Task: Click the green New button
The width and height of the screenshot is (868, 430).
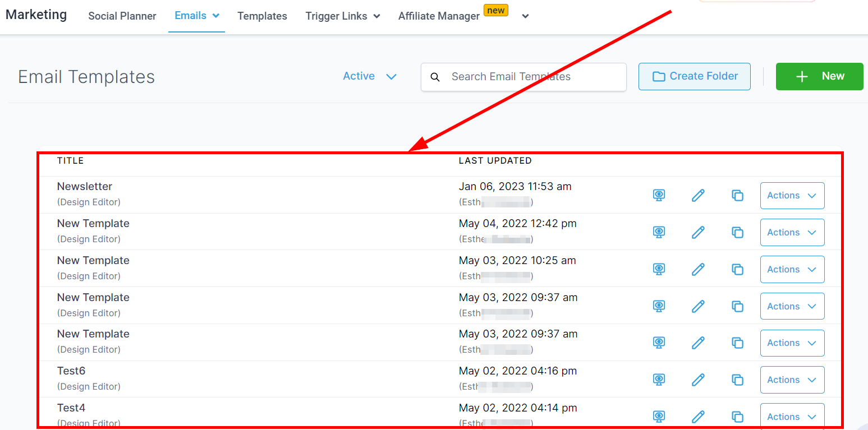Action: click(x=819, y=76)
